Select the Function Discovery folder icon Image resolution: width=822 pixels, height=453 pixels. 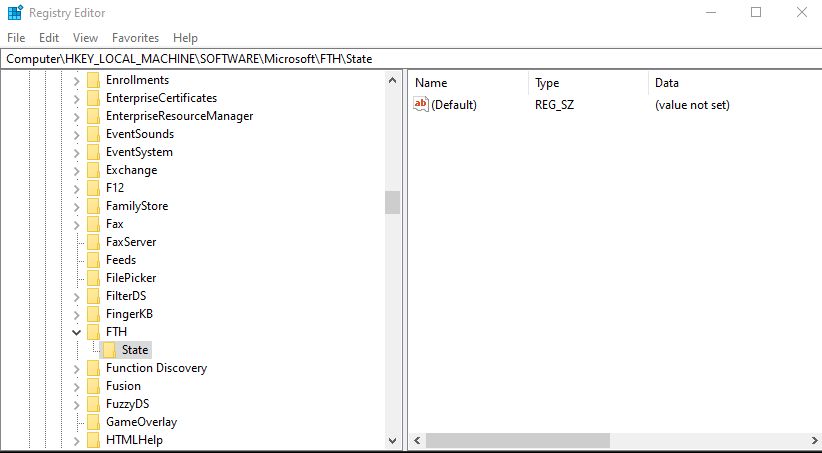pos(93,368)
